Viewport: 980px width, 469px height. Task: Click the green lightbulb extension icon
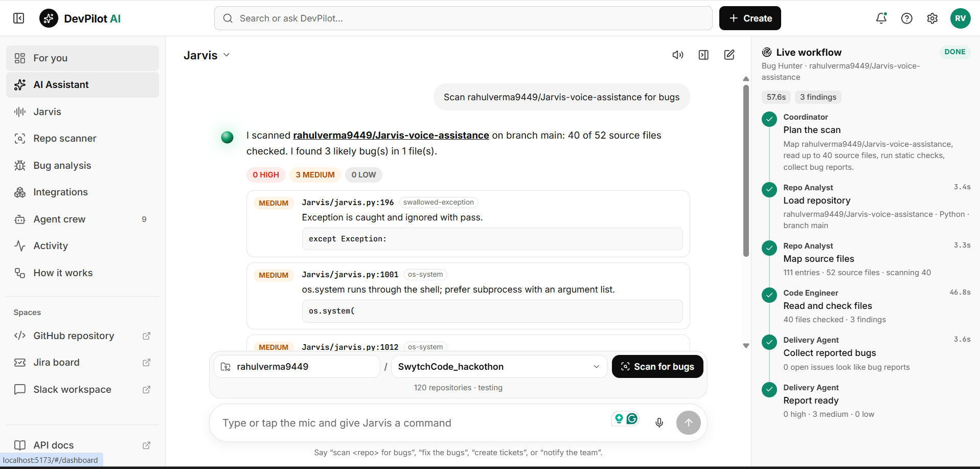pos(619,419)
